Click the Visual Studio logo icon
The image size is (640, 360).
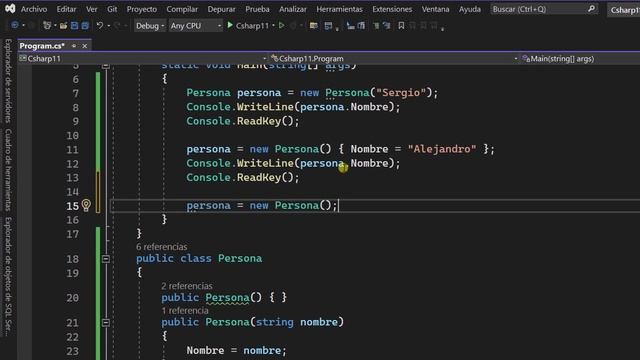pos(10,9)
